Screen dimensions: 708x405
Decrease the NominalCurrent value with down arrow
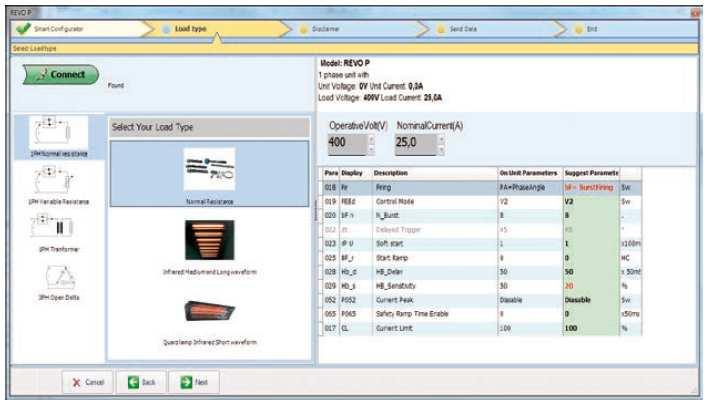441,149
